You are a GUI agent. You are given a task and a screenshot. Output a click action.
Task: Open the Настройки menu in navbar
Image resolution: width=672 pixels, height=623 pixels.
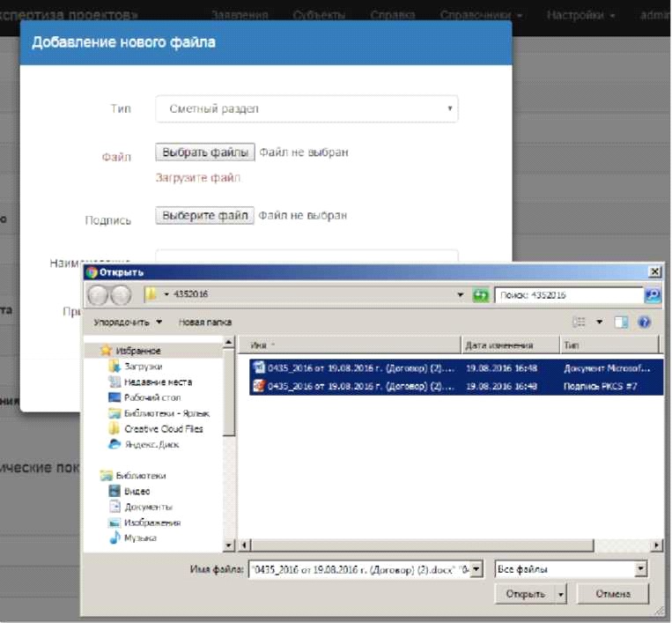580,15
